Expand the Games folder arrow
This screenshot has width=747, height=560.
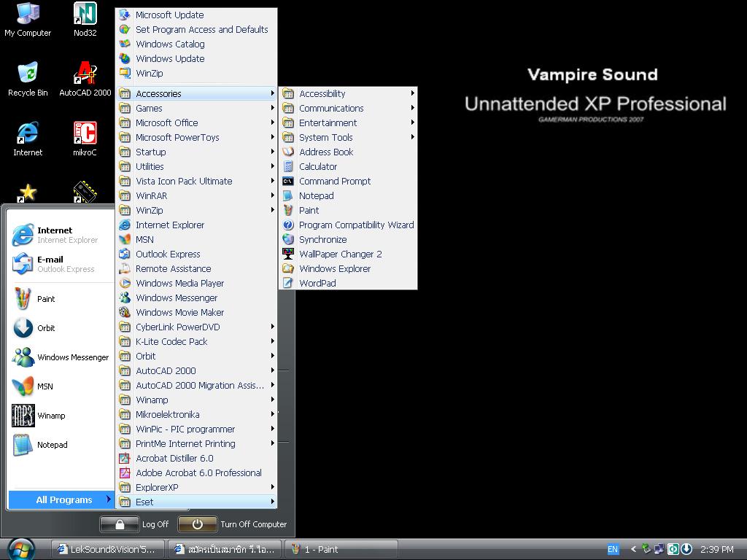273,108
